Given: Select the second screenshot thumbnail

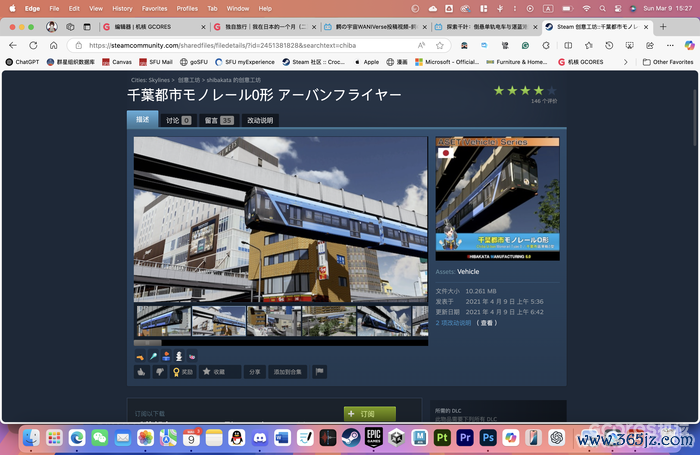Looking at the screenshot, I should [219, 321].
